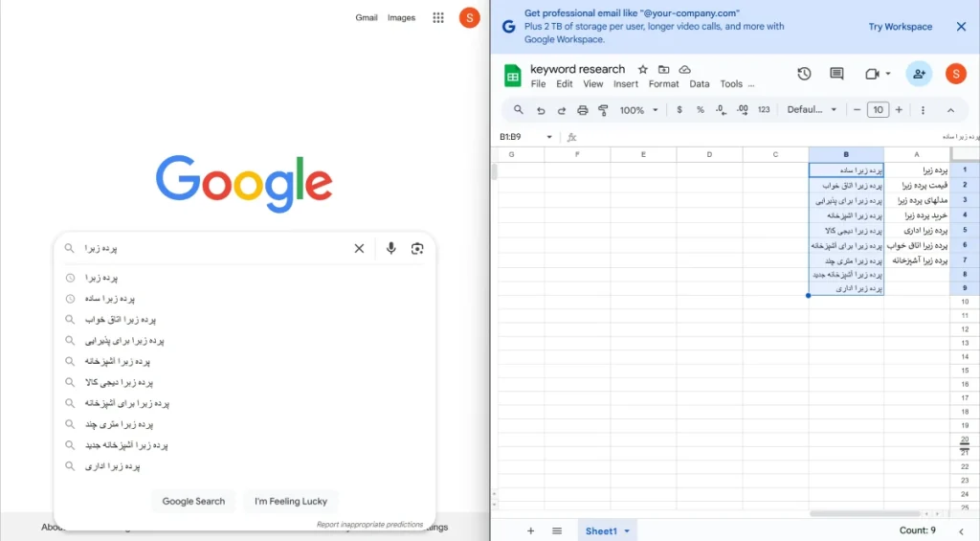980x541 pixels.
Task: Add a new sheet with plus button
Action: [530, 531]
